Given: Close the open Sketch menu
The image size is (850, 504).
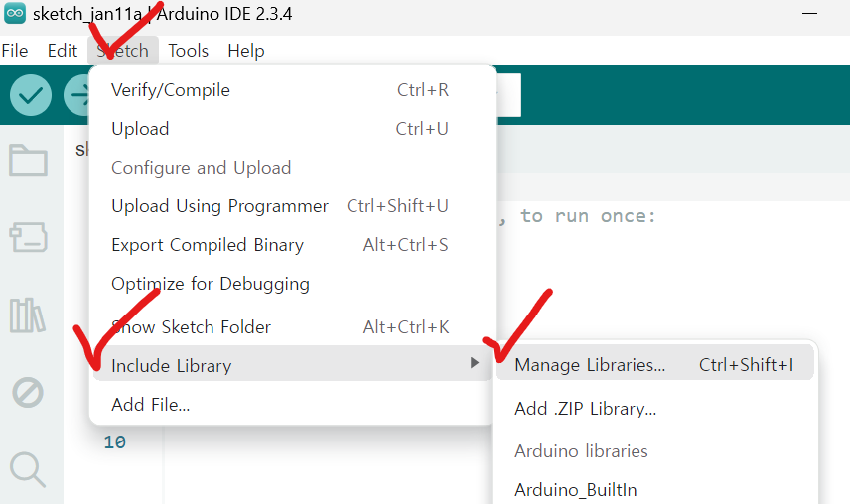Looking at the screenshot, I should 123,51.
